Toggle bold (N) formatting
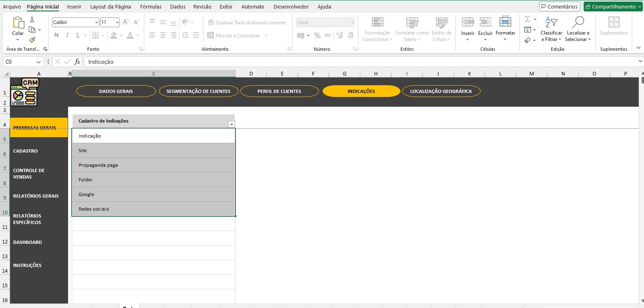Screen dimensions: 644x308 tap(56, 35)
